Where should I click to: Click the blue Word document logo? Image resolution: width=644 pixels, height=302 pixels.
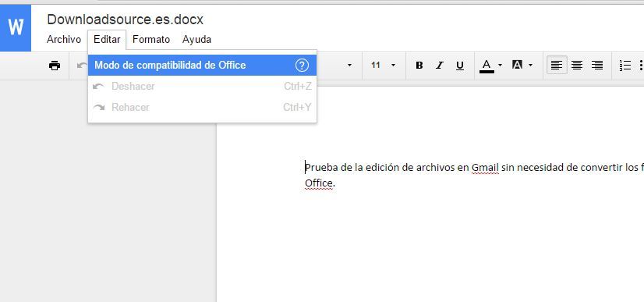click(16, 28)
